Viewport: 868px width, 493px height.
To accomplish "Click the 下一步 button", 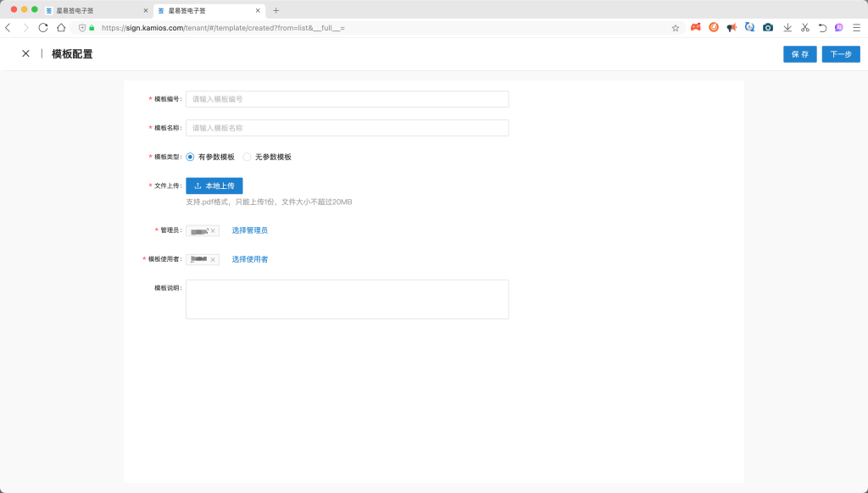I will pos(841,54).
